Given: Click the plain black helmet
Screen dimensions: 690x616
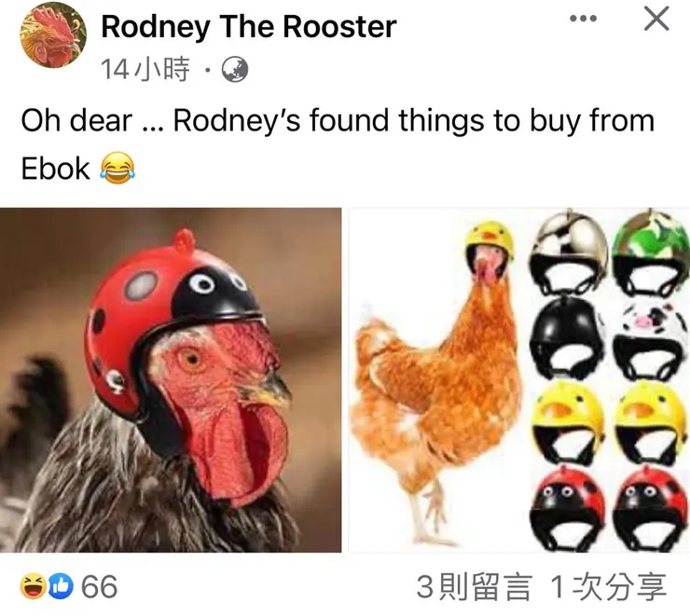Looking at the screenshot, I should pyautogui.click(x=567, y=337).
